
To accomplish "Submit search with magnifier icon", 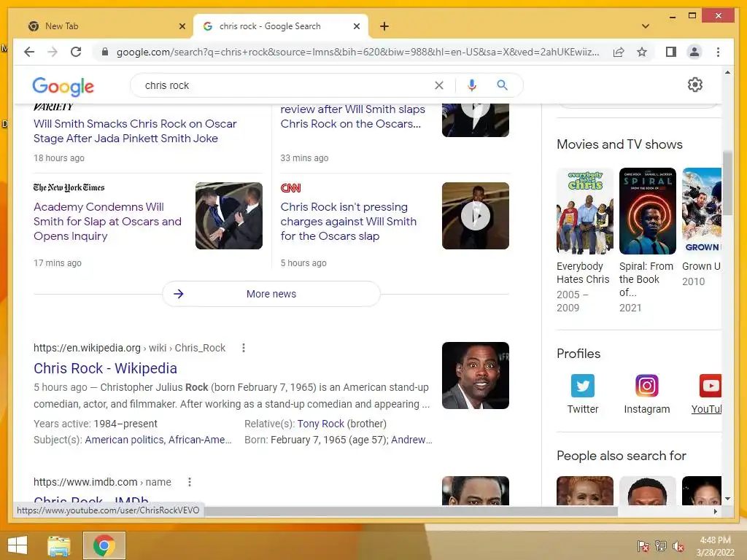I will [x=502, y=85].
